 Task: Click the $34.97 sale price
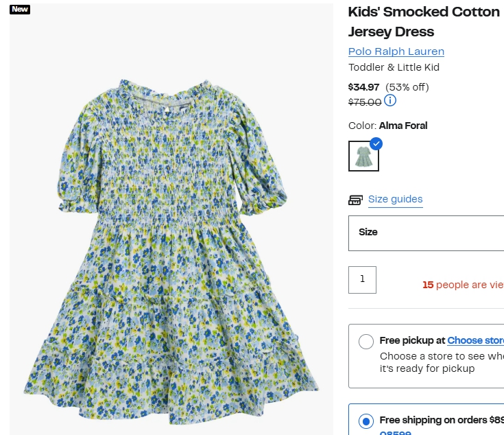(364, 87)
